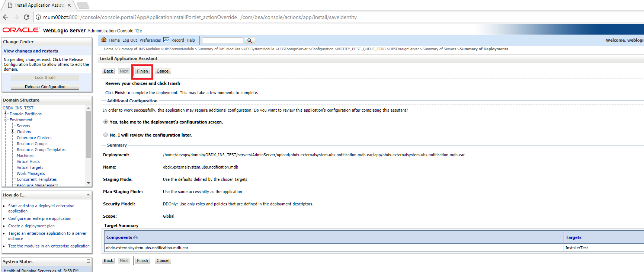Open Configure an enterprise application help link

[x=40, y=218]
